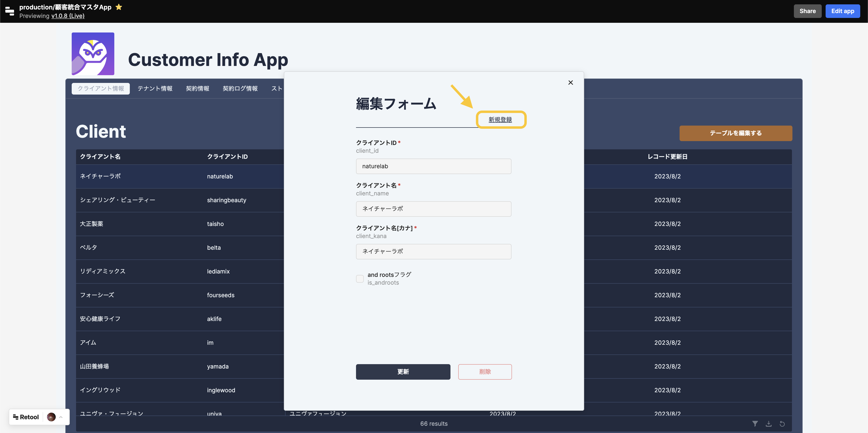The width and height of the screenshot is (868, 433).
Task: Click the Retool logo in the top-left corner
Action: [9, 11]
